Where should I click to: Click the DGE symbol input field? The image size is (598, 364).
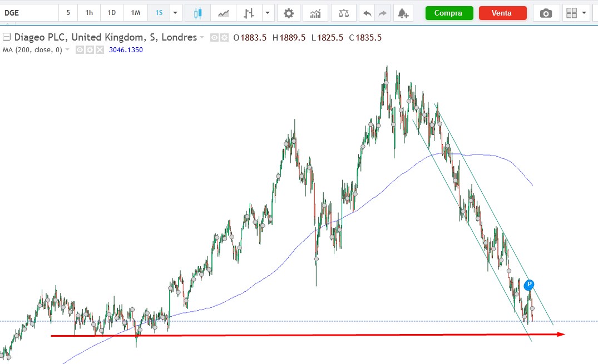coord(29,13)
